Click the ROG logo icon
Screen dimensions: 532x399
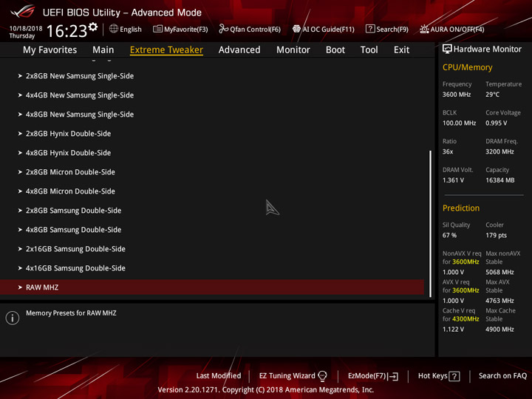(x=22, y=12)
